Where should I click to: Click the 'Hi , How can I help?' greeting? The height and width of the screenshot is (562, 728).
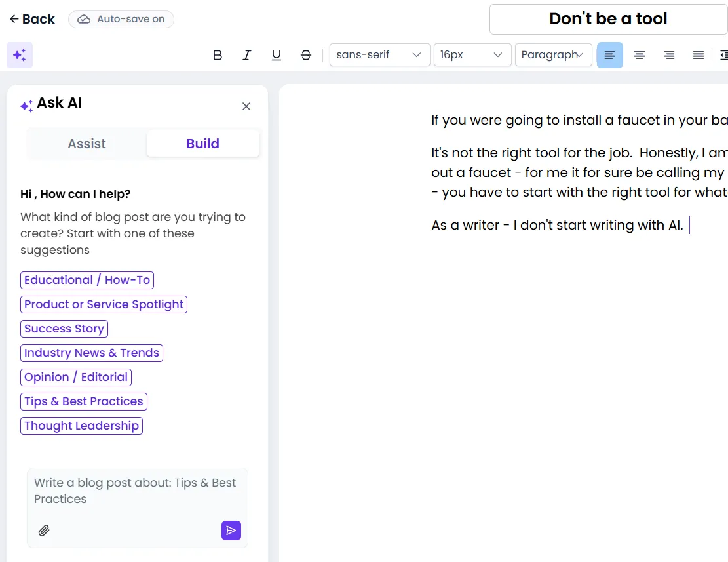[75, 194]
